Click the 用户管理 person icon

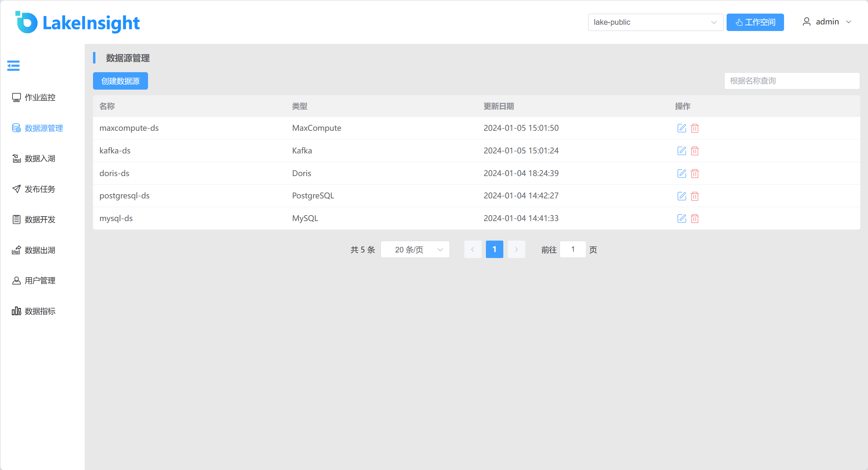point(16,281)
